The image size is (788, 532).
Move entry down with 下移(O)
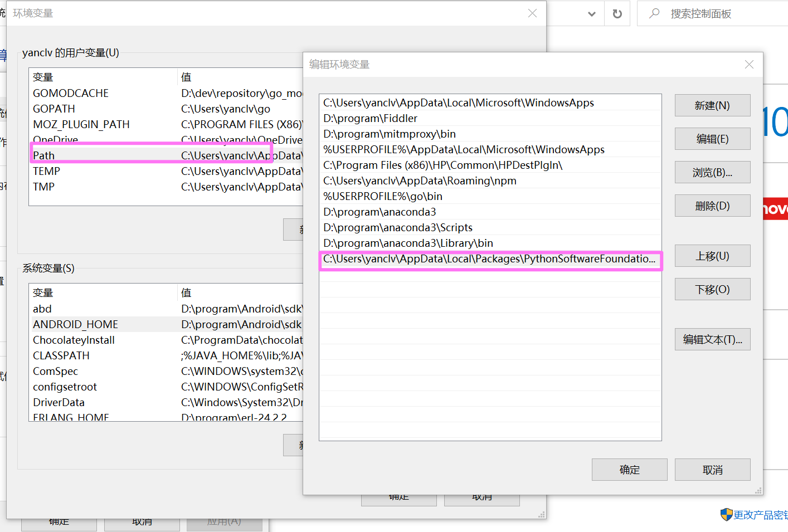pyautogui.click(x=712, y=290)
